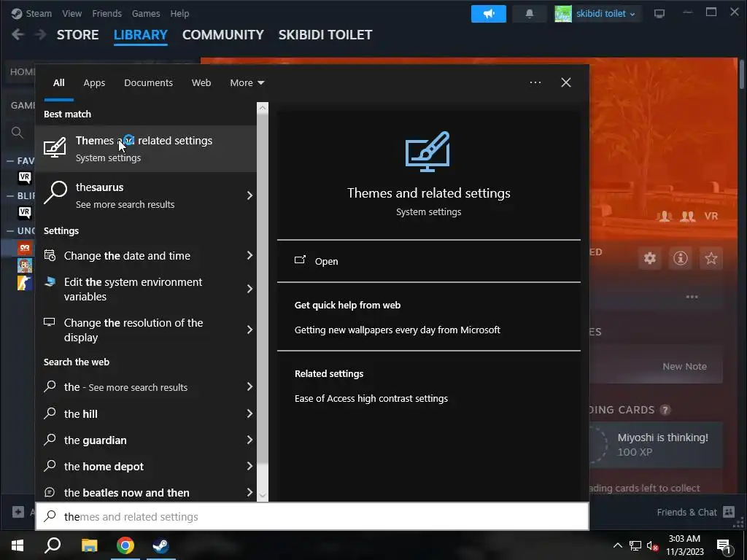
Task: Go to the Steam STORE section
Action: tap(77, 35)
